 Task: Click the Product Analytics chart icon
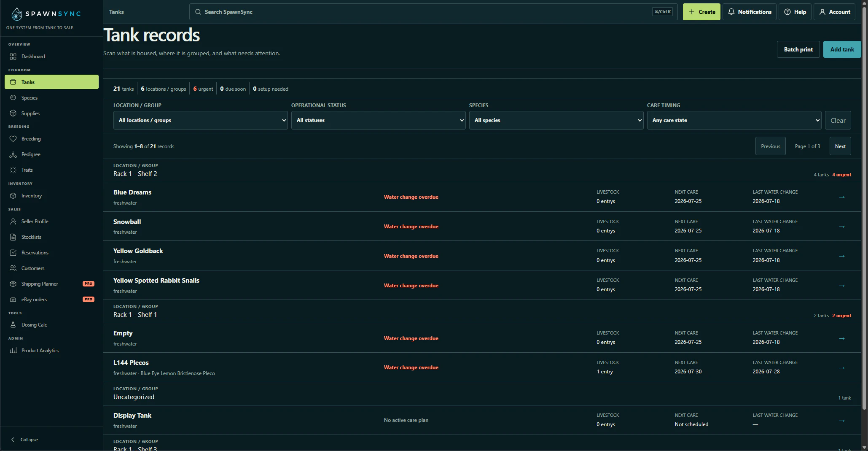13,351
